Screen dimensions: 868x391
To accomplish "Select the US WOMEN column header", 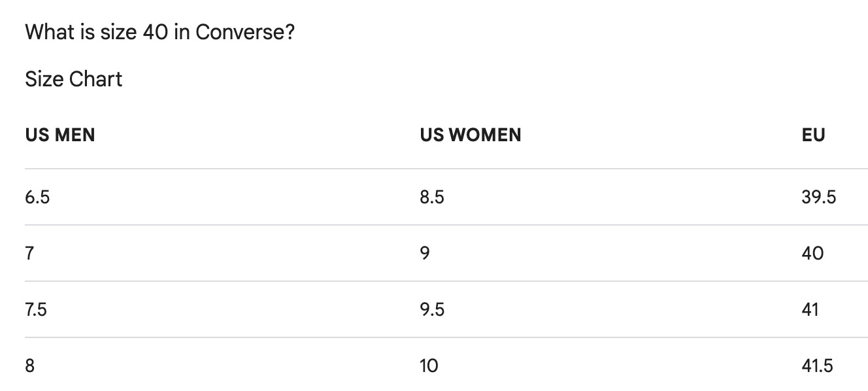I will point(471,135).
